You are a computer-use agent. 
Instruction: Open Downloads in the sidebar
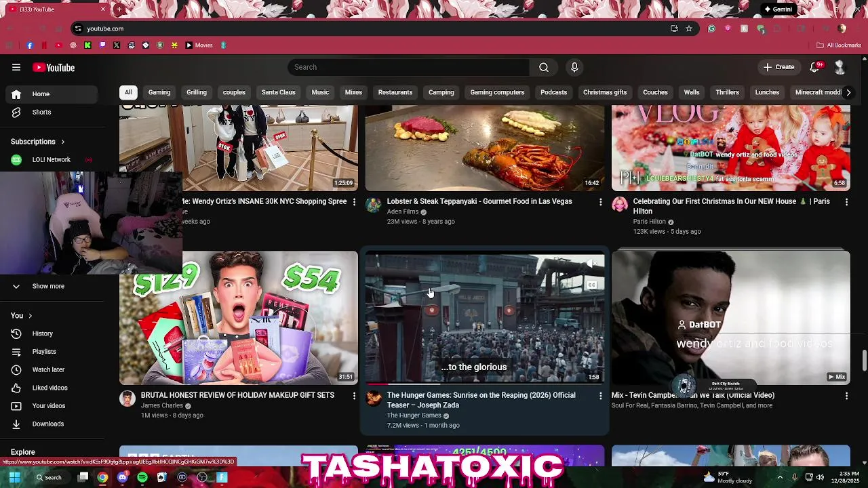[48, 424]
